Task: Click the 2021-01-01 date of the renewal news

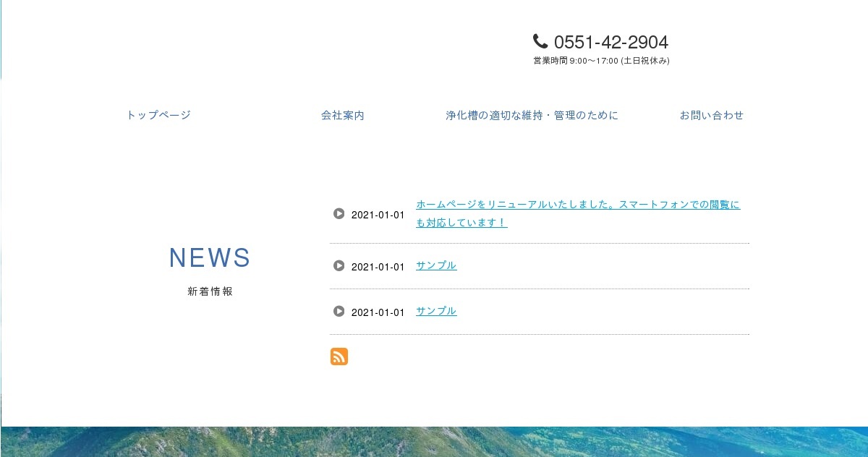Action: [x=378, y=215]
